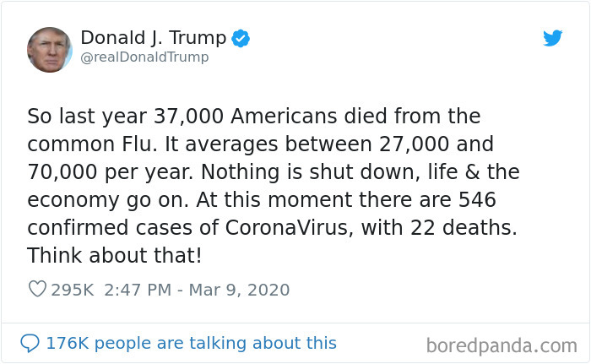Open the @realDonaldTrump handle link

144,57
